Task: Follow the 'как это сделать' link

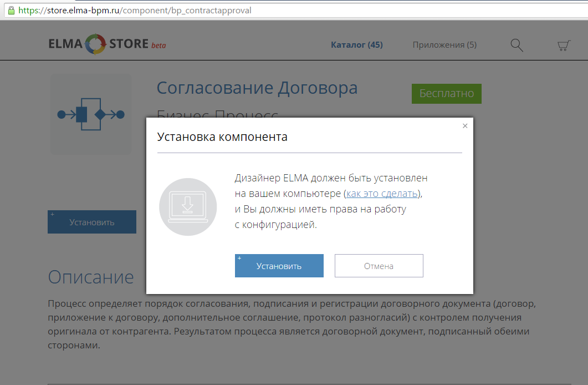Action: [382, 194]
